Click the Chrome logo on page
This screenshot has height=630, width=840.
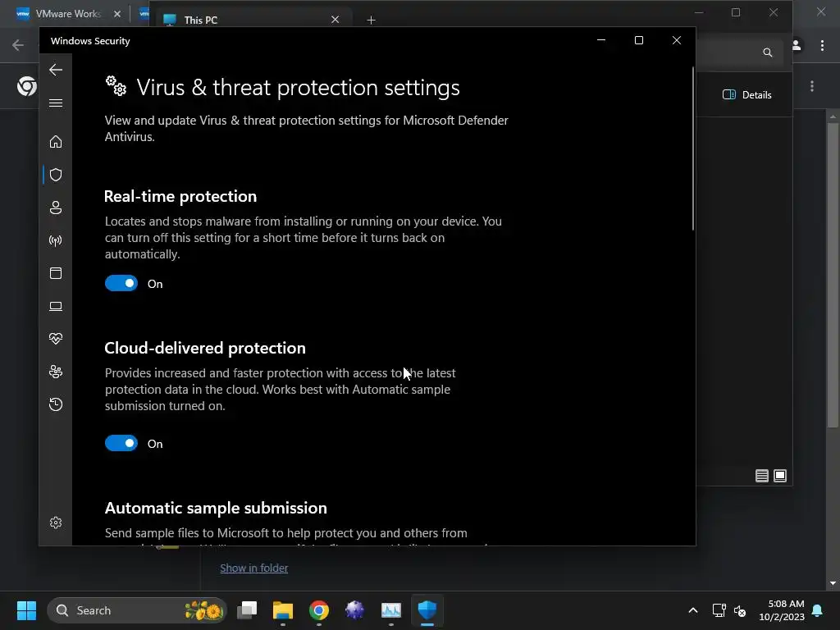pyautogui.click(x=27, y=85)
